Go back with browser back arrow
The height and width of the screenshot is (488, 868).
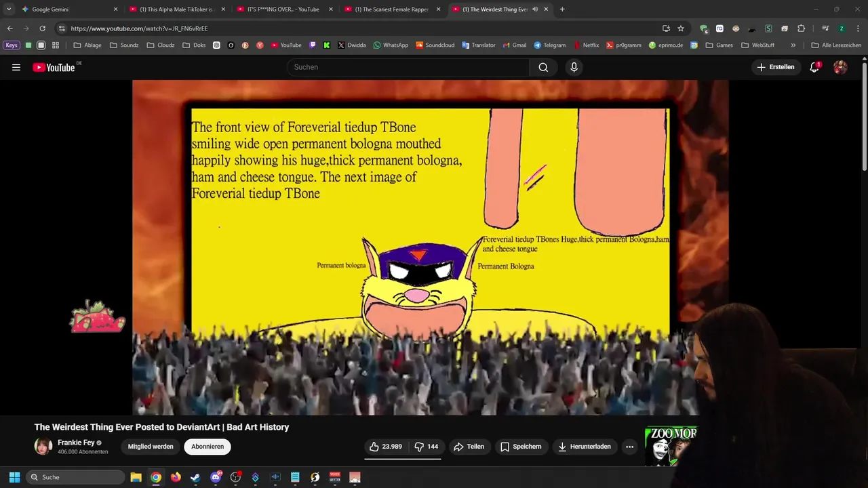coord(9,28)
